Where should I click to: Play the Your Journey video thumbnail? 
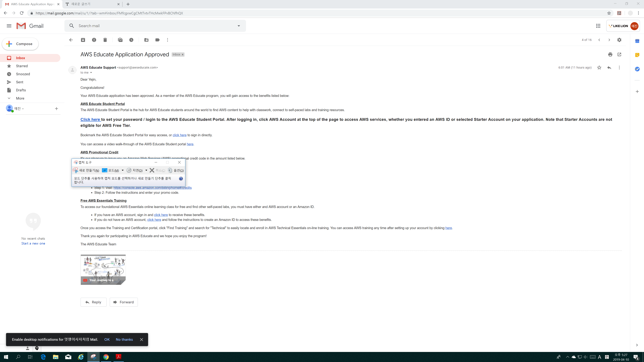[x=103, y=269]
